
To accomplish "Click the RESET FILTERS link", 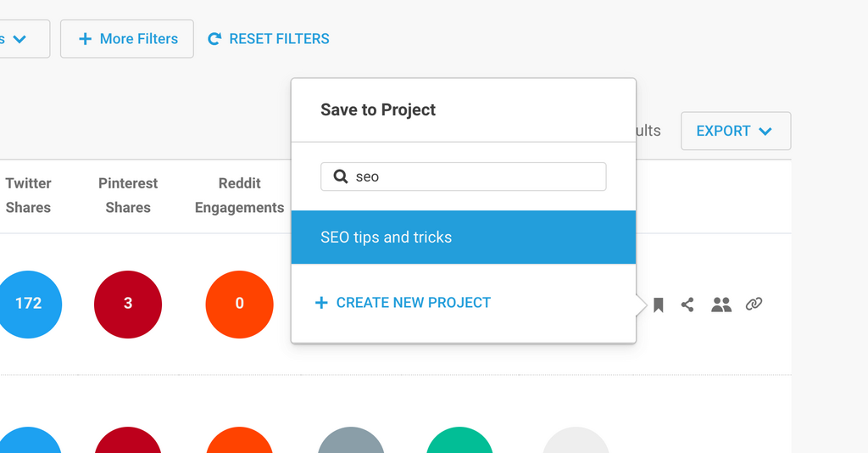I will point(279,39).
